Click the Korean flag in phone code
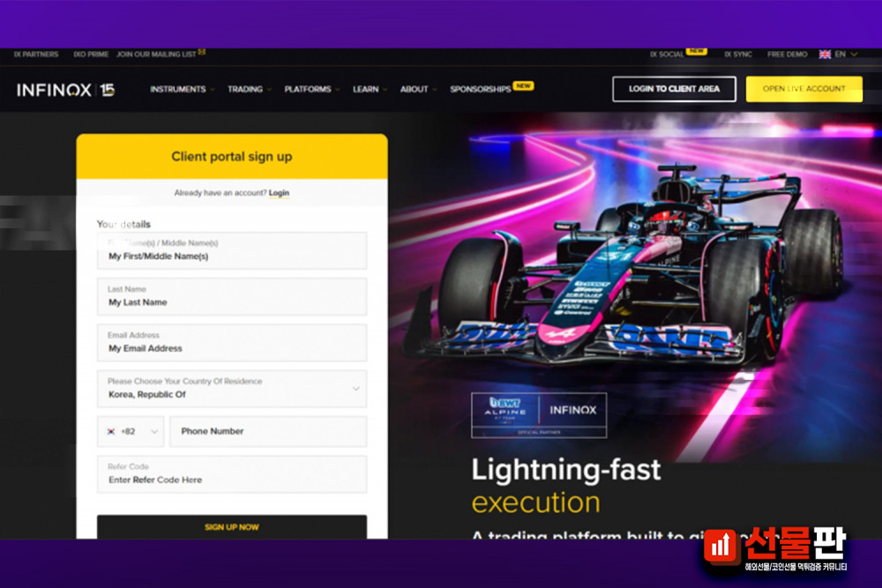This screenshot has height=588, width=882. 111,432
